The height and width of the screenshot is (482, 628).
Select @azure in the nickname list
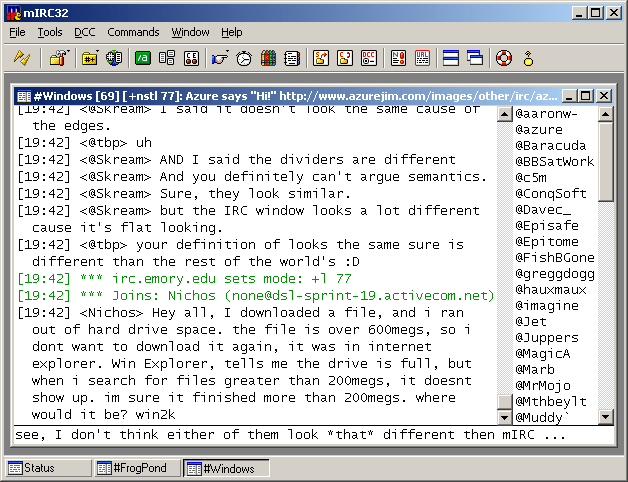539,130
